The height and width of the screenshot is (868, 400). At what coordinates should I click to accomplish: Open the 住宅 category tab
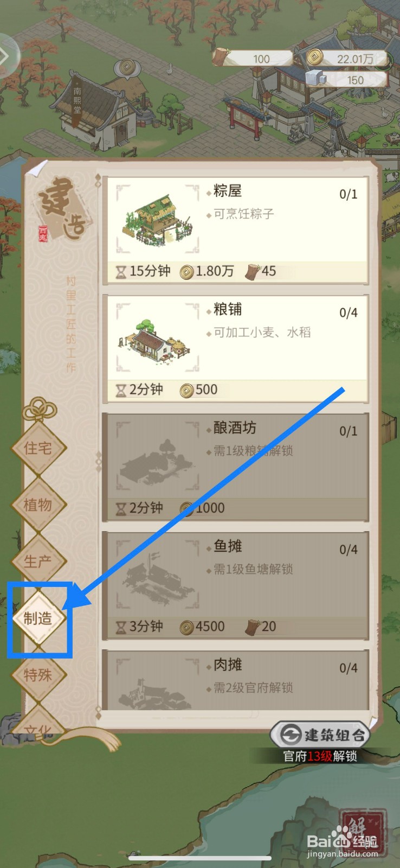38,448
